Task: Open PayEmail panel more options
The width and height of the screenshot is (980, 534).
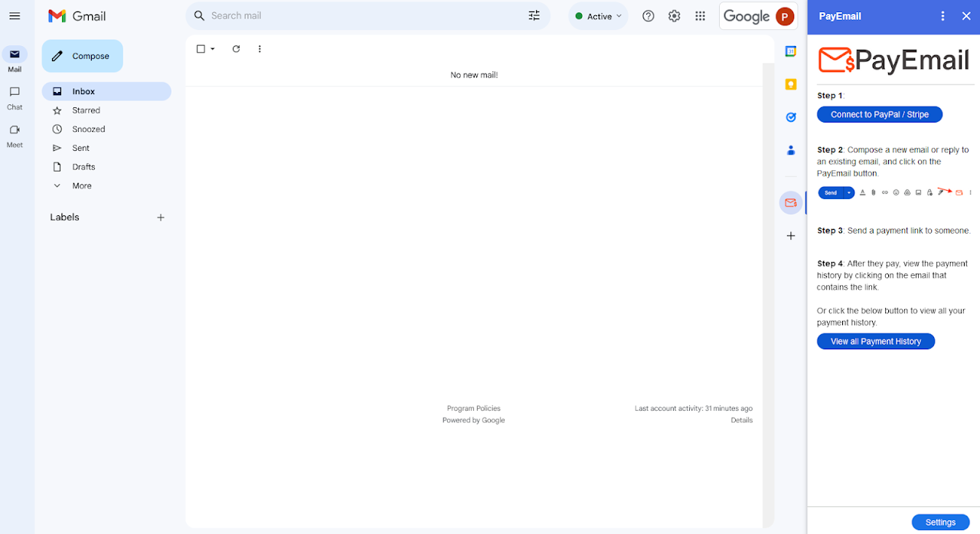Action: click(x=942, y=16)
